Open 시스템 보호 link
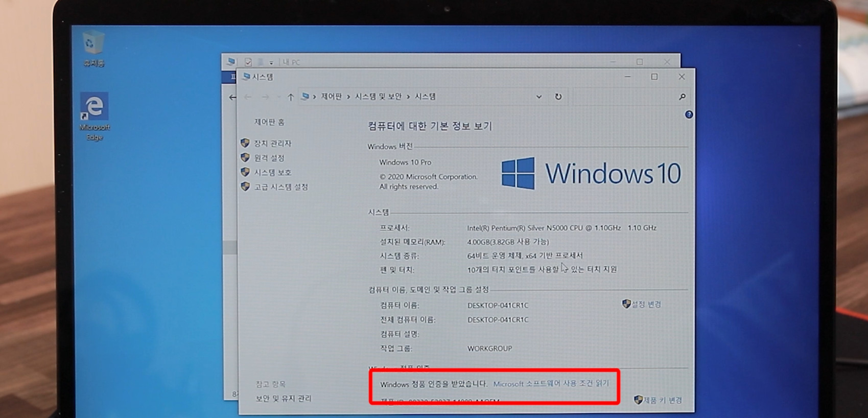 coord(273,172)
